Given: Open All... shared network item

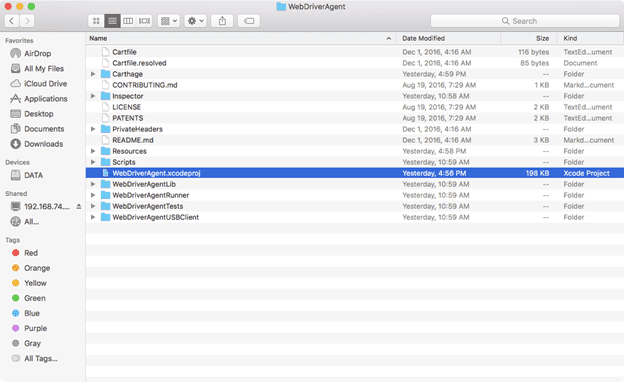Looking at the screenshot, I should 31,222.
